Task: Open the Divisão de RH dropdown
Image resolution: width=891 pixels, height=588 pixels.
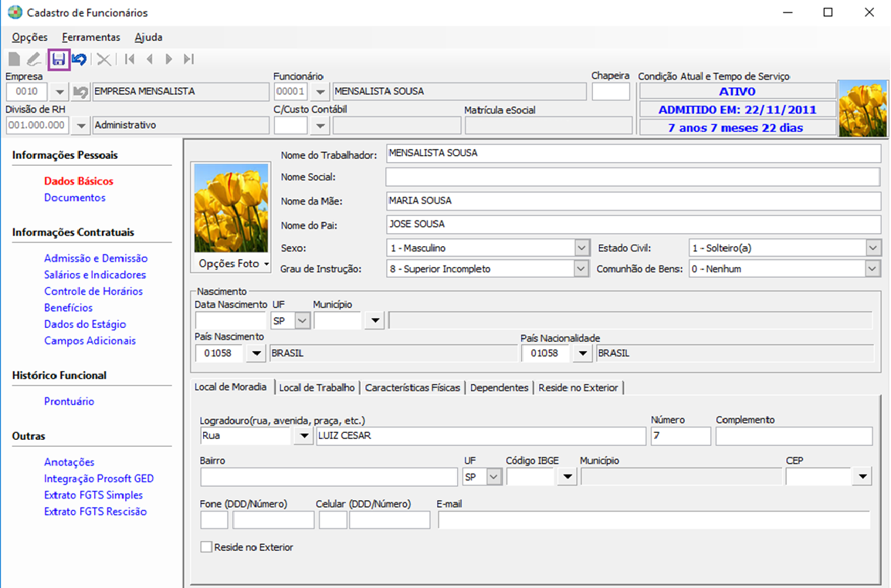Action: click(81, 126)
